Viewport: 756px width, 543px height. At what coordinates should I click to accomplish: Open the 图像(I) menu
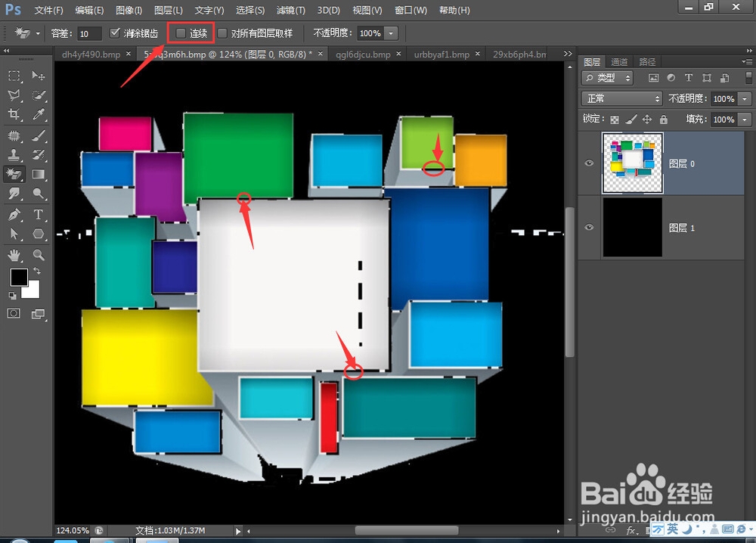click(129, 10)
